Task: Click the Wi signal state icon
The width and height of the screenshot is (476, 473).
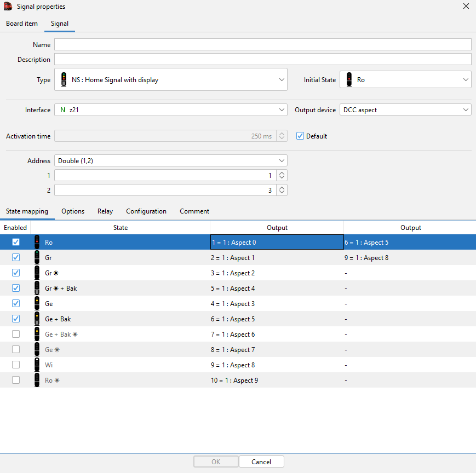Action: pyautogui.click(x=37, y=365)
